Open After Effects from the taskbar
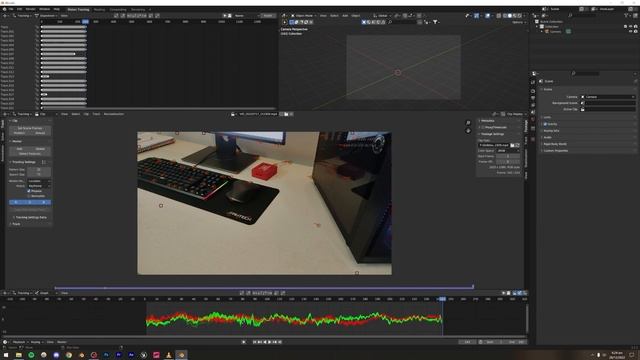Screen dimensions: 640x360 tap(131, 355)
